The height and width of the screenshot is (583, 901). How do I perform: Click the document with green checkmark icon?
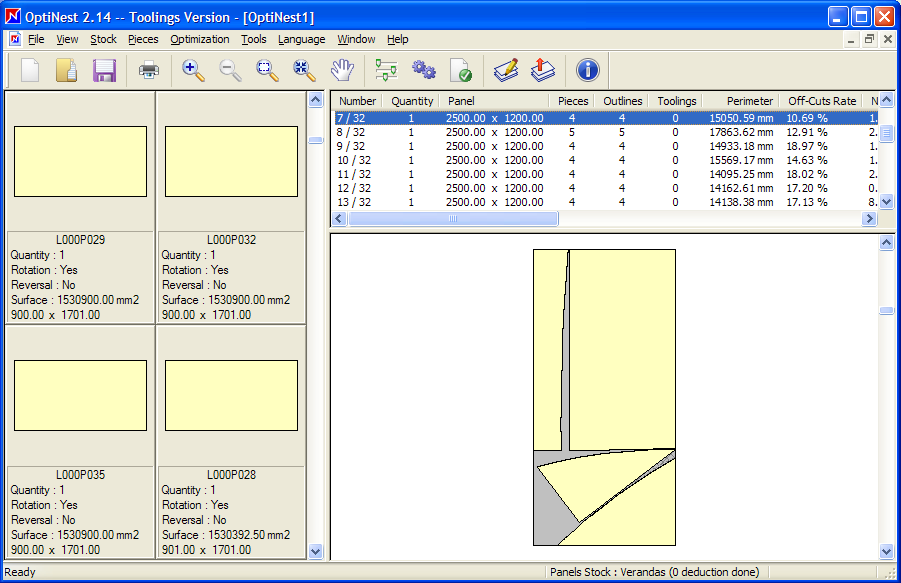[x=461, y=71]
